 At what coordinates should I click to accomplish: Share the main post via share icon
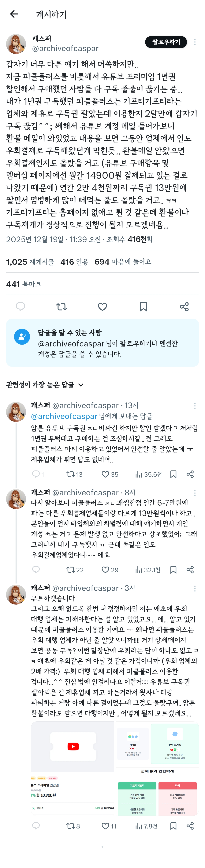click(x=184, y=306)
